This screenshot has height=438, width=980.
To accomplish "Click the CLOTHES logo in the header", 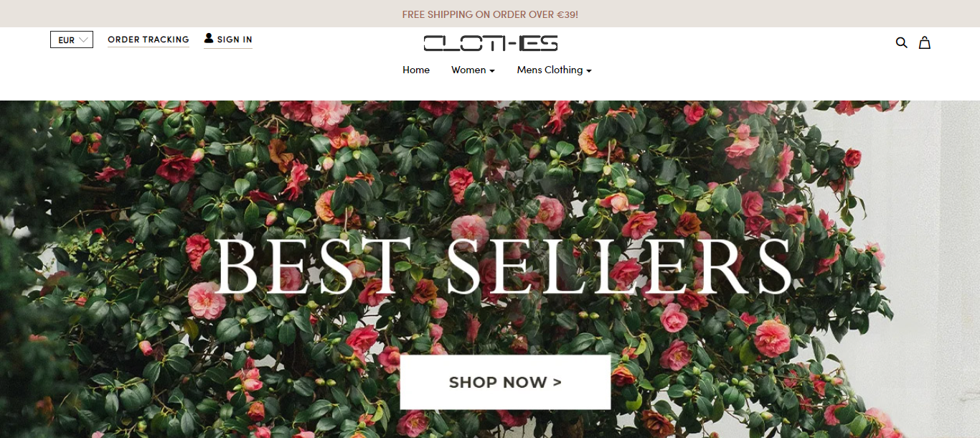I will click(491, 43).
